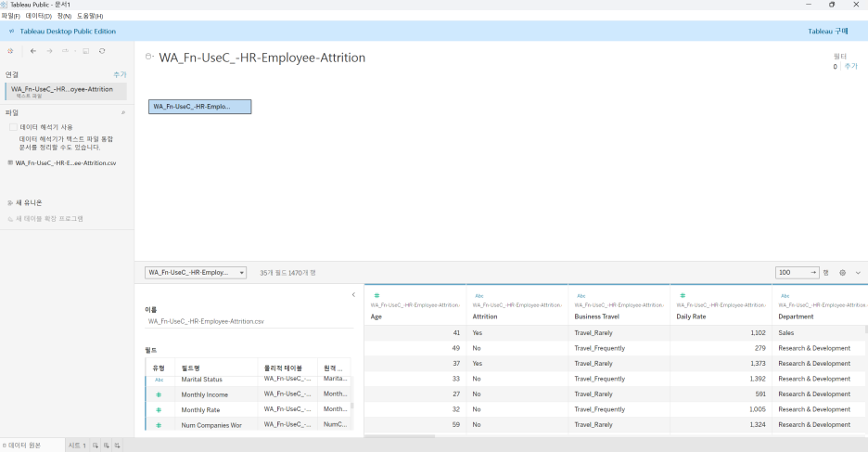Open data grid settings gear

[x=843, y=273]
